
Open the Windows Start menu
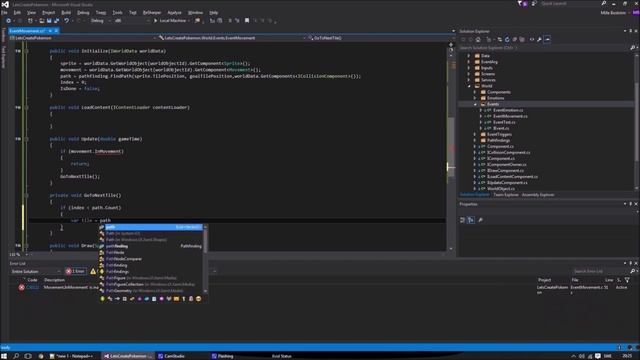pyautogui.click(x=4, y=356)
